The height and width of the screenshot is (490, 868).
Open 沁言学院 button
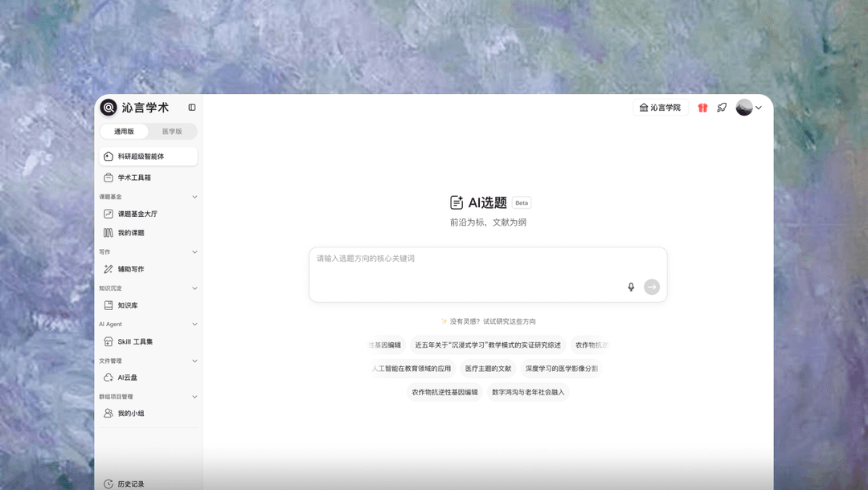tap(661, 108)
